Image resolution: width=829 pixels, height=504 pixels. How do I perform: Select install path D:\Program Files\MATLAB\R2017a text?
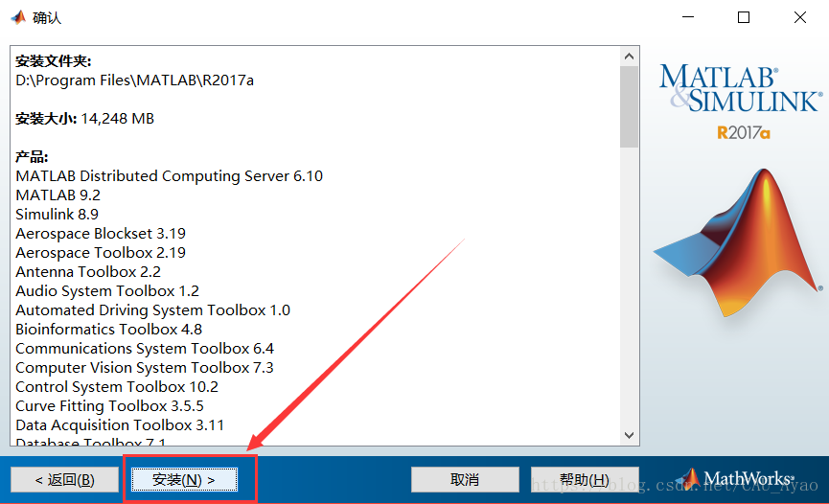tap(135, 80)
